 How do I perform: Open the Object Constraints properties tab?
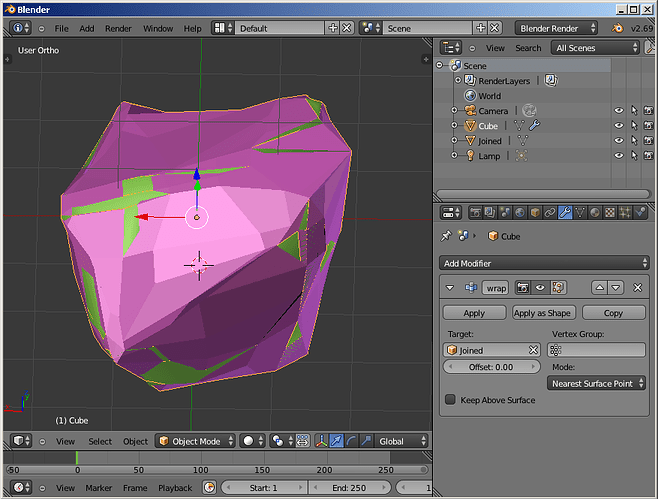point(550,213)
